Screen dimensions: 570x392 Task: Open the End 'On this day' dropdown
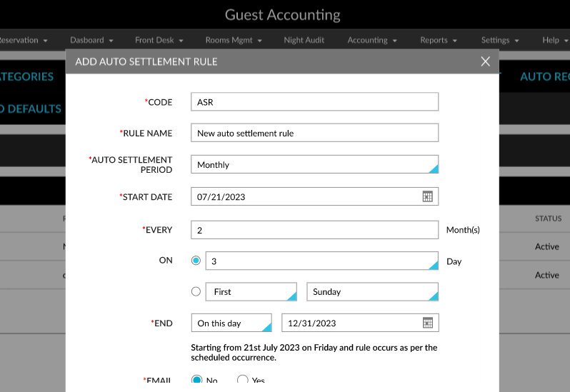click(231, 323)
